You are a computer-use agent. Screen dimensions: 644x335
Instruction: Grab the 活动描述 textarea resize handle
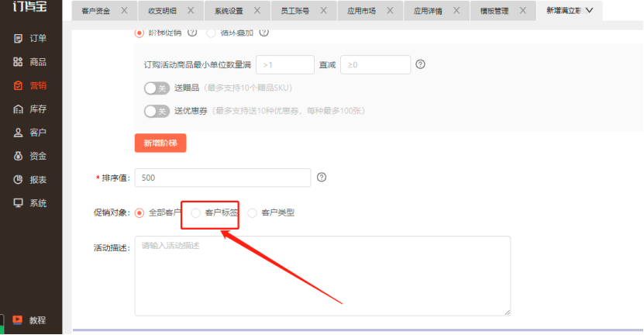click(x=508, y=313)
